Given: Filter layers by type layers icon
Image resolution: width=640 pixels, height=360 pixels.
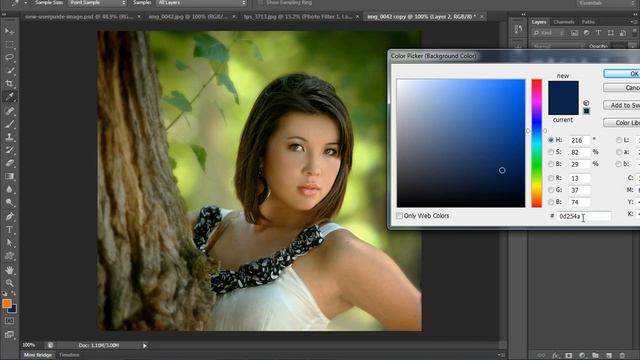Looking at the screenshot, I should click(x=598, y=33).
